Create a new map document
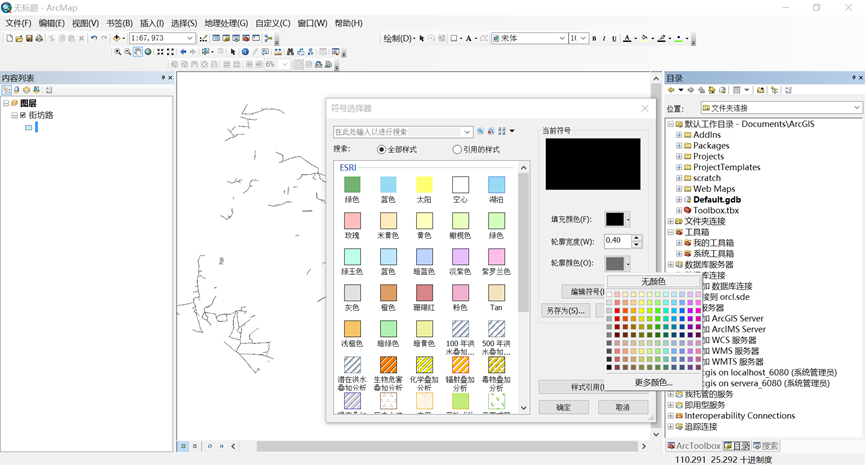 click(9, 38)
